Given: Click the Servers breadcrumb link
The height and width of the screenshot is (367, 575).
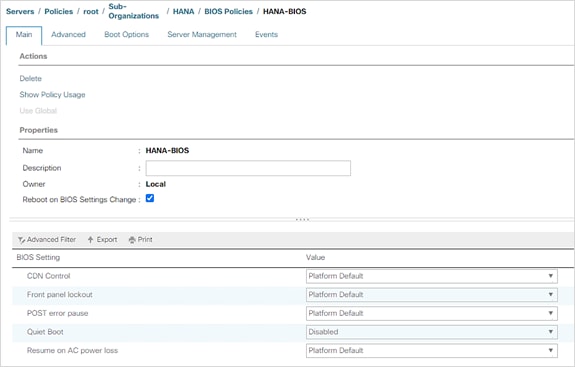Looking at the screenshot, I should pos(20,11).
